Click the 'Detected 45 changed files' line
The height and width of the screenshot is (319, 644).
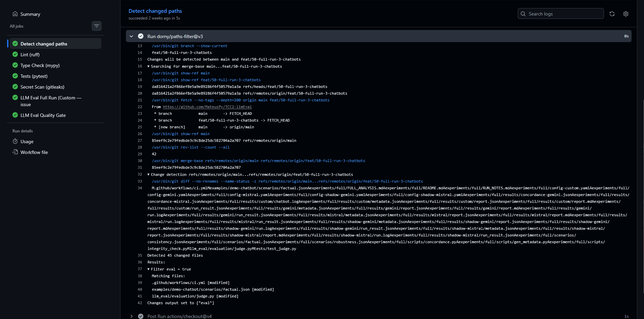175,255
